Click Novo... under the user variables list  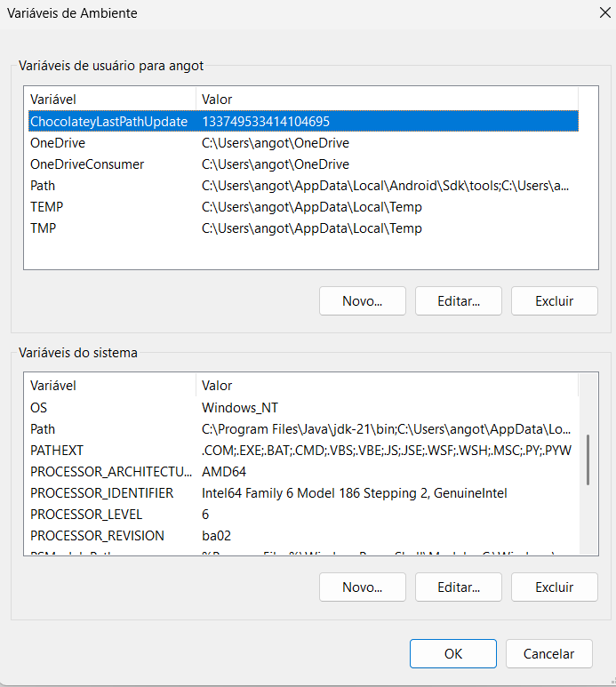(x=362, y=300)
